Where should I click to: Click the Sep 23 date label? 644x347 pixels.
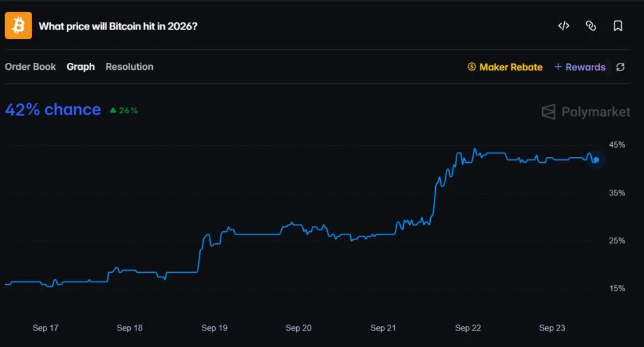point(552,328)
